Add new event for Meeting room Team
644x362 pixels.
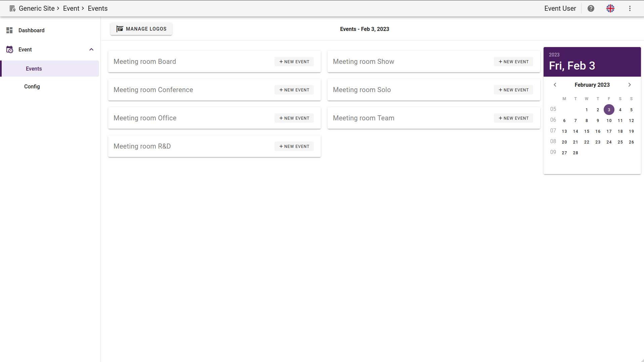[x=513, y=118]
